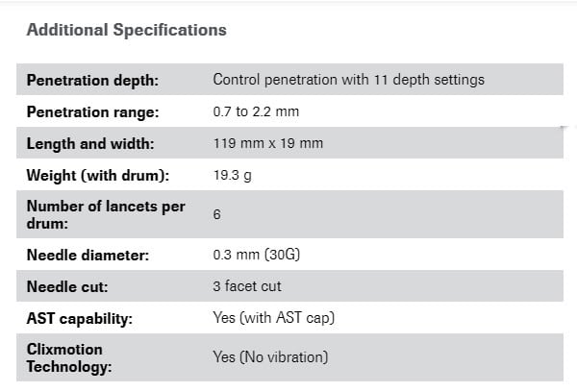Select the Penetration range label
This screenshot has width=577, height=392.
[92, 111]
